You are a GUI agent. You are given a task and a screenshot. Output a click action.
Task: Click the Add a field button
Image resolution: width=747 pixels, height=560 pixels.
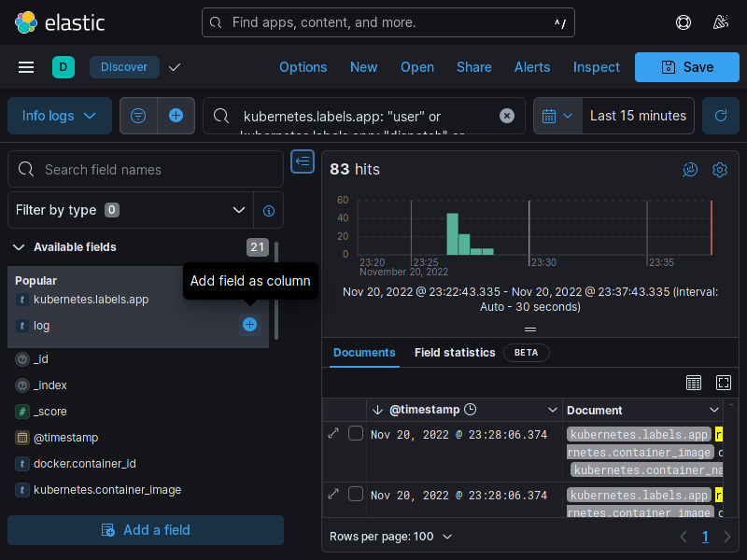146,530
